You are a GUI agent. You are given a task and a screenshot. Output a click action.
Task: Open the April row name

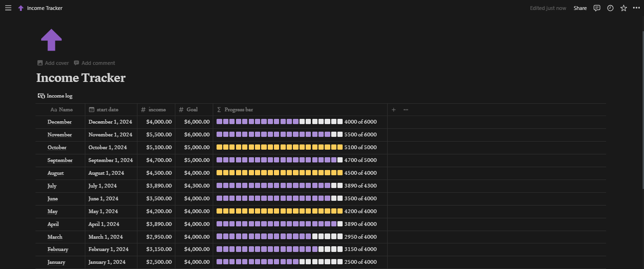pos(54,224)
